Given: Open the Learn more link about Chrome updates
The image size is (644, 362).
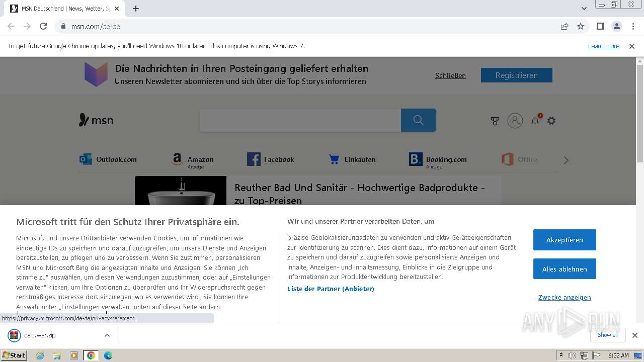Looking at the screenshot, I should [604, 46].
